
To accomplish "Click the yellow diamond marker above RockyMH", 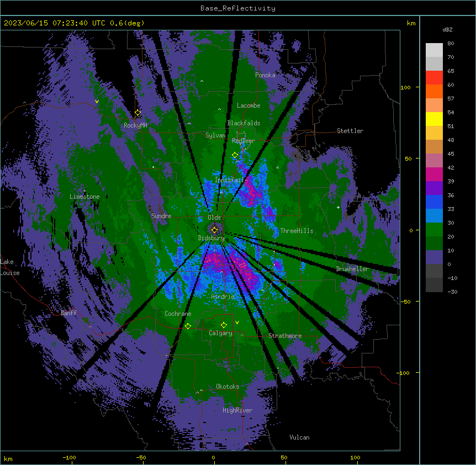I will point(138,113).
